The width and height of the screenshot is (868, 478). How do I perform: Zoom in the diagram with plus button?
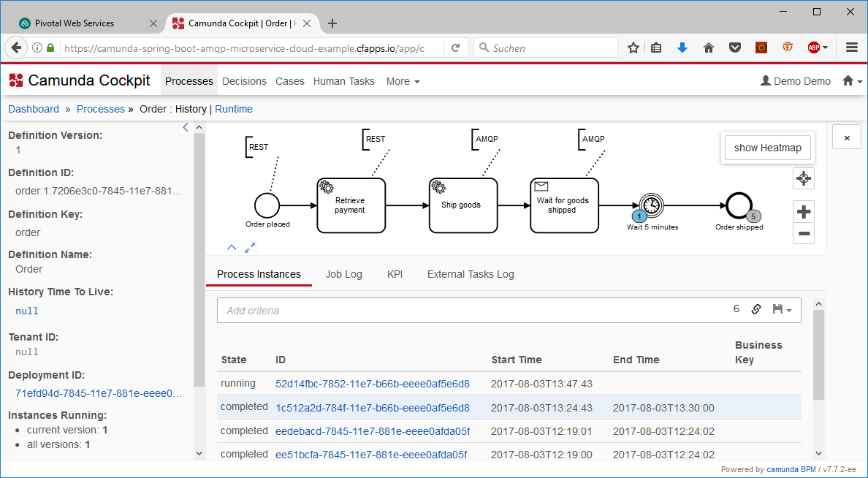[x=803, y=211]
